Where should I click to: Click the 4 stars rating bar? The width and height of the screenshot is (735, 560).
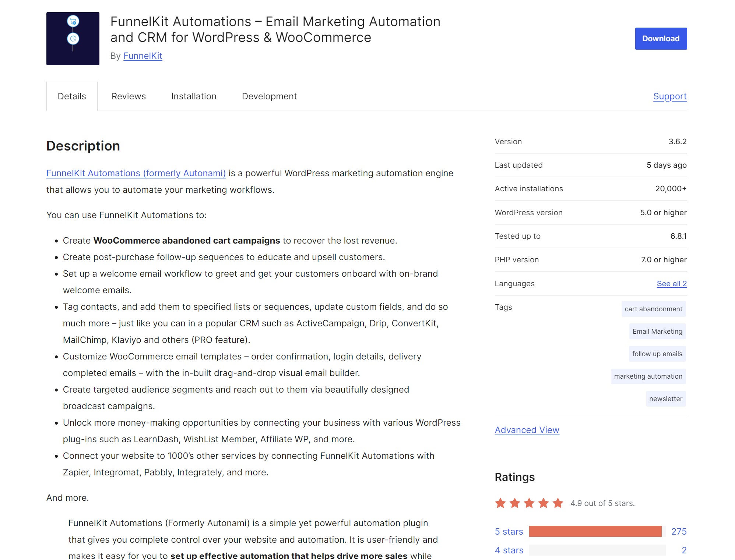tap(597, 550)
